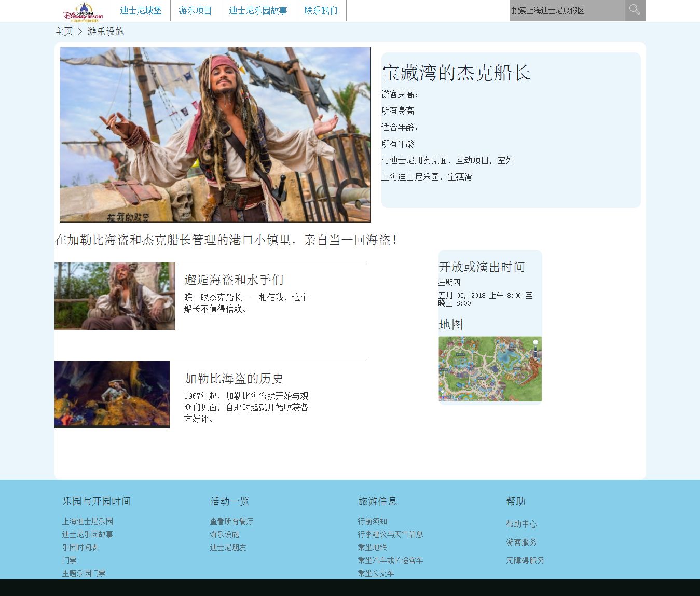Click the 乐园与开园时间 footer heading
Viewport: 700px width, 596px height.
[x=97, y=501]
